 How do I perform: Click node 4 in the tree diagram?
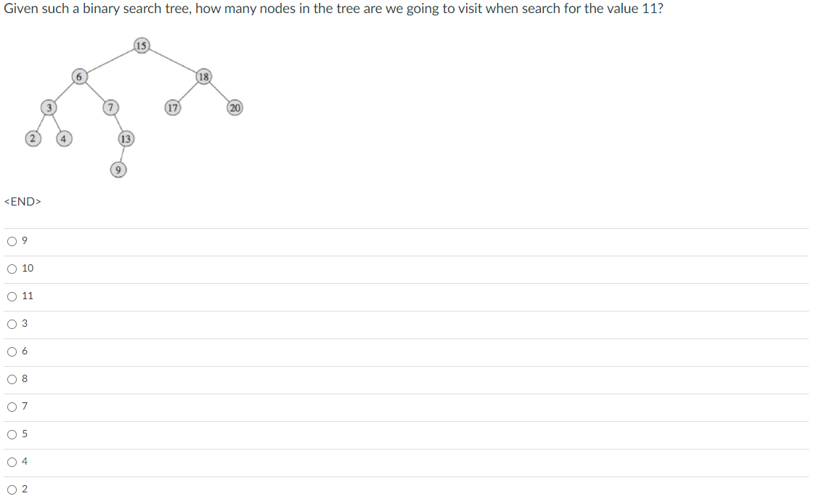click(x=65, y=138)
